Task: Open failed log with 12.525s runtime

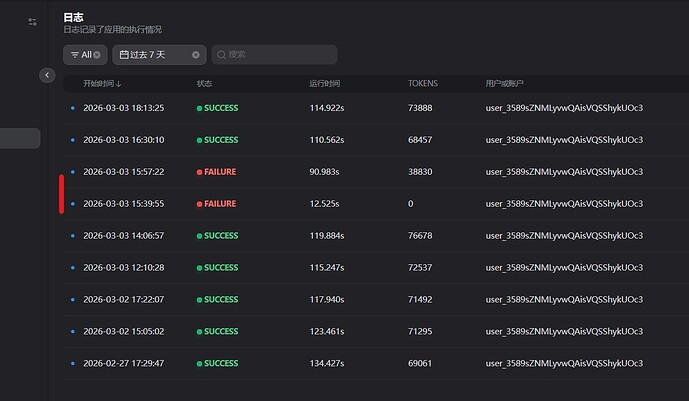Action: click(325, 204)
